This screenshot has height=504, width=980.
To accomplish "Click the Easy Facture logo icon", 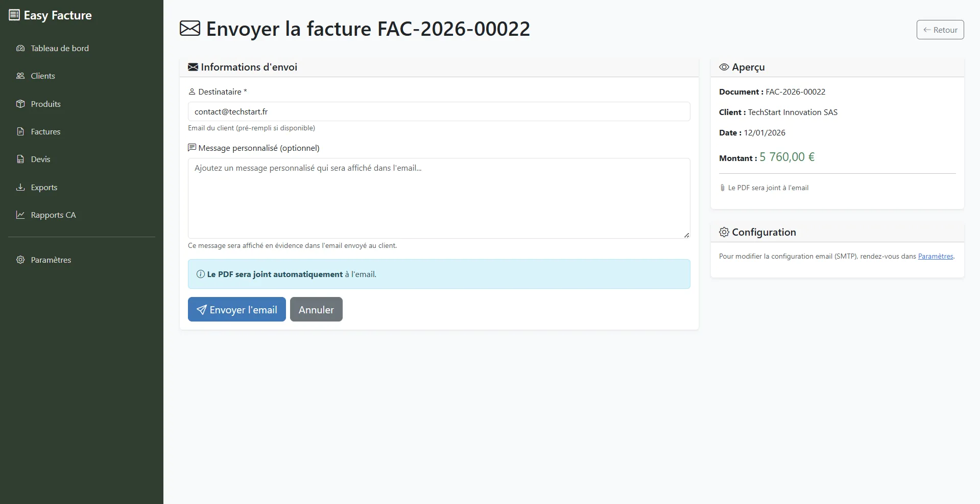I will (14, 15).
